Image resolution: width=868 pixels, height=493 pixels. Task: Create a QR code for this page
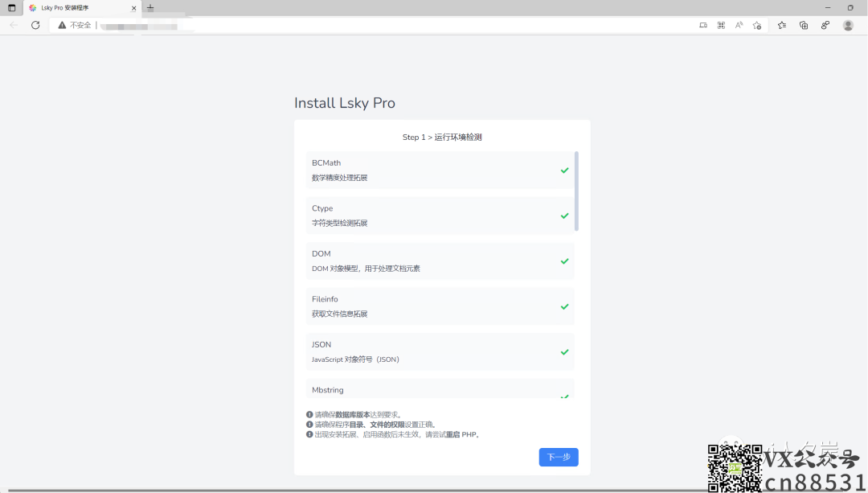coord(721,25)
